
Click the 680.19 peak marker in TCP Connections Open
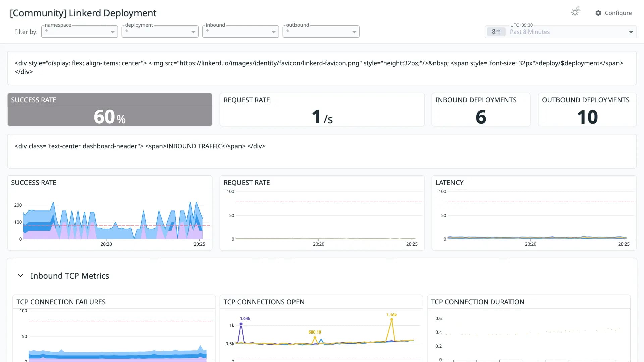pyautogui.click(x=315, y=337)
